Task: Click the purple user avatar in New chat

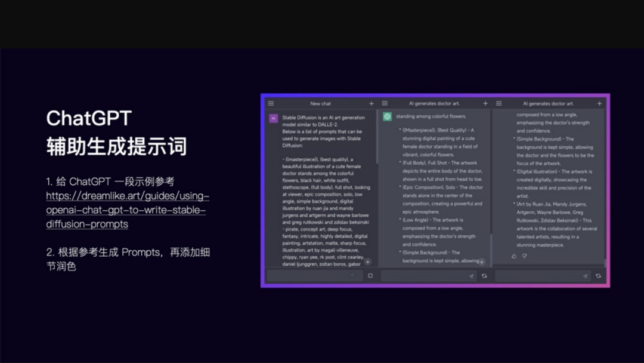Action: click(274, 118)
